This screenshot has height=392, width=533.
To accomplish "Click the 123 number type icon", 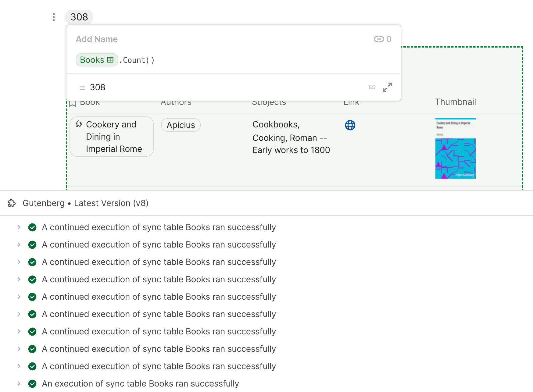I will click(372, 87).
